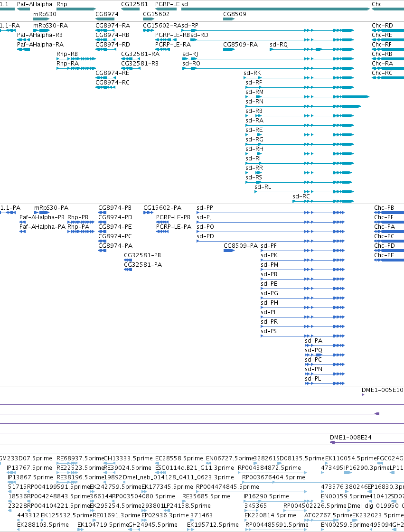Open EST GH13333.5prime

click(x=128, y=458)
